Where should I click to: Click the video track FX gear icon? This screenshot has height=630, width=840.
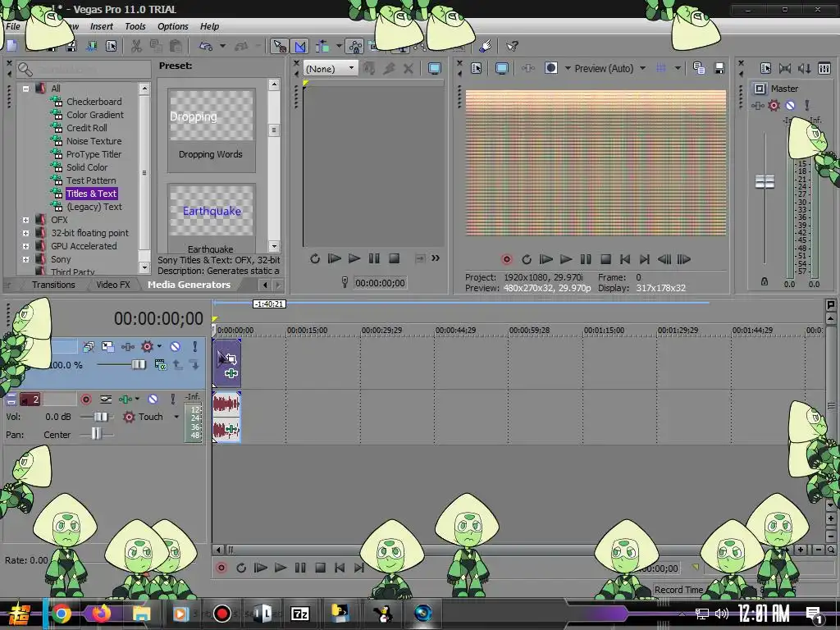(147, 347)
